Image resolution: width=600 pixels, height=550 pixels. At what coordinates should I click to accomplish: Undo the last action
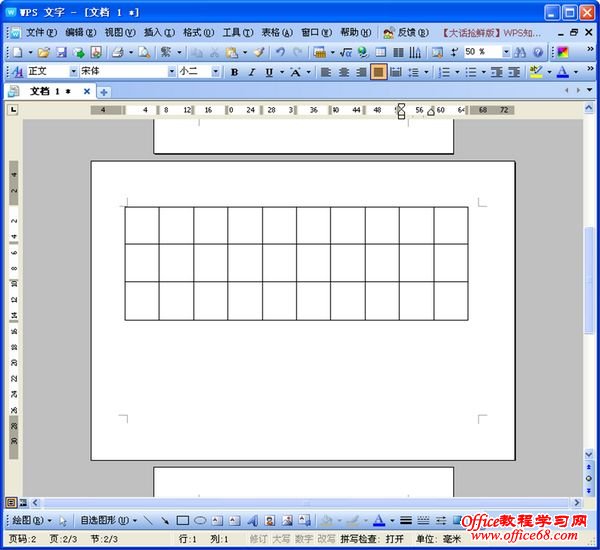coord(280,52)
